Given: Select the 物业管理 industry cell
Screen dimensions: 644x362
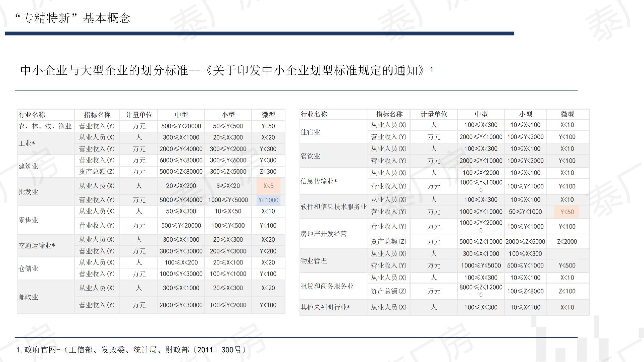Looking at the screenshot, I should pos(333,260).
